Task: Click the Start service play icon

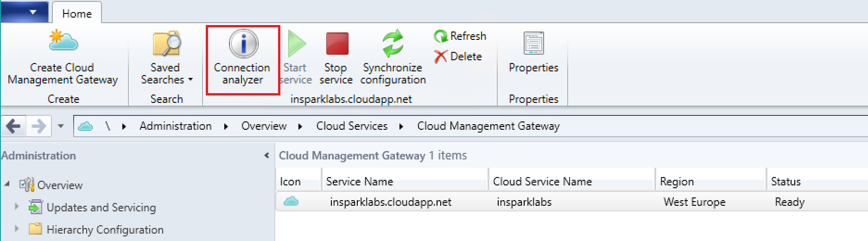Action: 296,44
